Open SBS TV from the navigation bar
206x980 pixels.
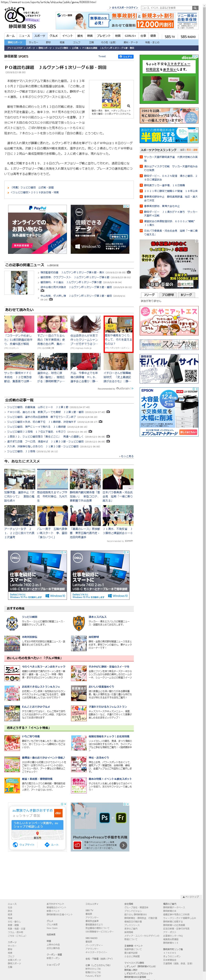pos(170,37)
